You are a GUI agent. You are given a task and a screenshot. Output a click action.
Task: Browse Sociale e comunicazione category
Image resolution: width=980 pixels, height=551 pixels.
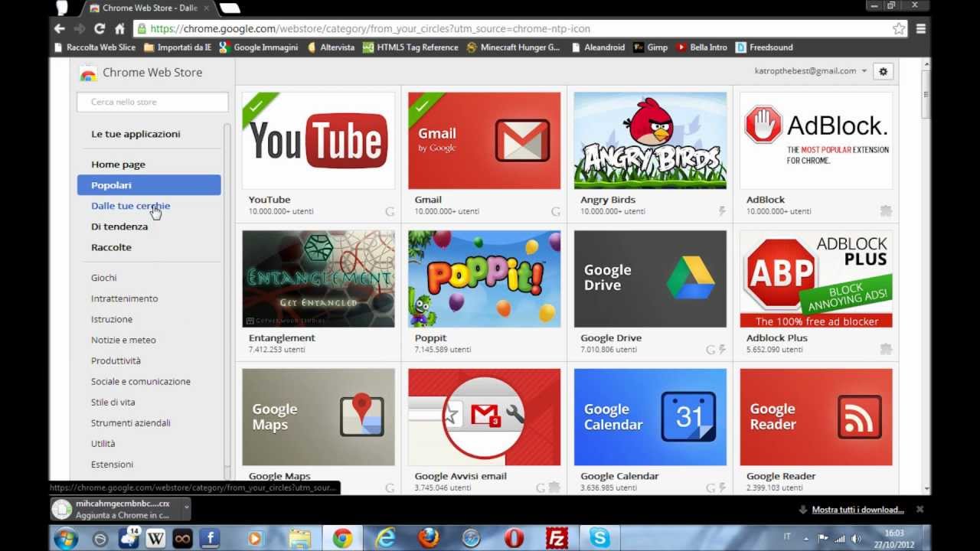141,381
